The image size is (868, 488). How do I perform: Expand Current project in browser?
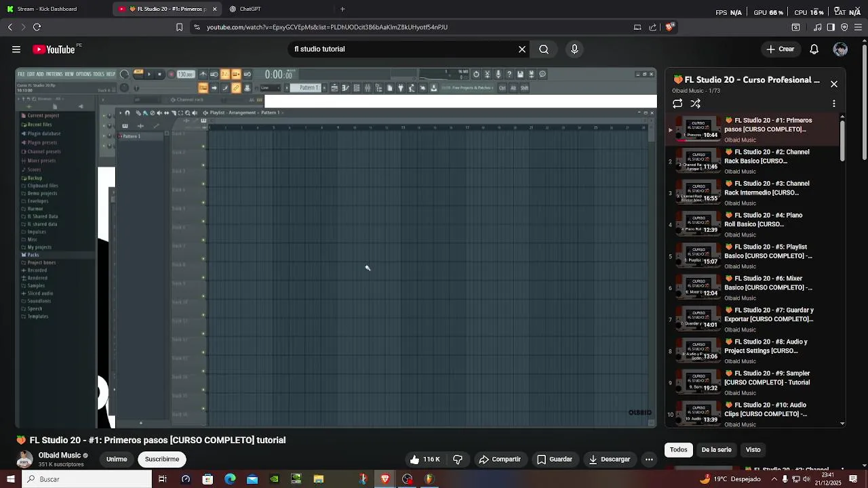tap(43, 115)
